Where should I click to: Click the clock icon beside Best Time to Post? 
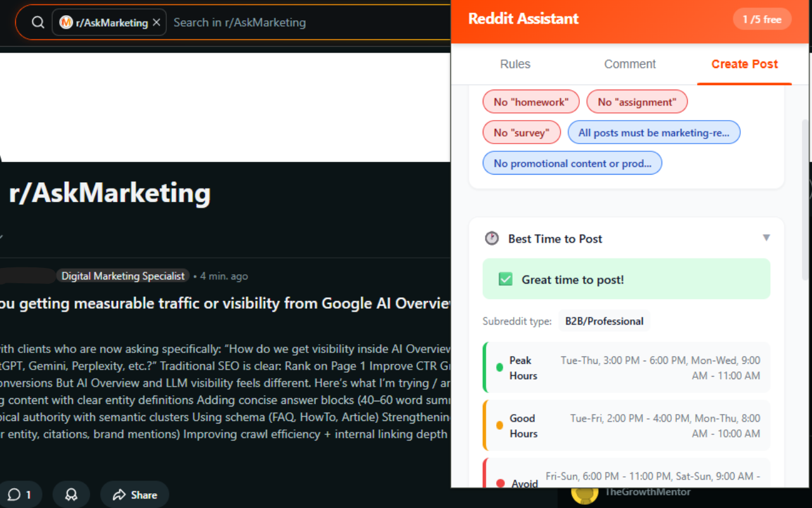coord(492,238)
